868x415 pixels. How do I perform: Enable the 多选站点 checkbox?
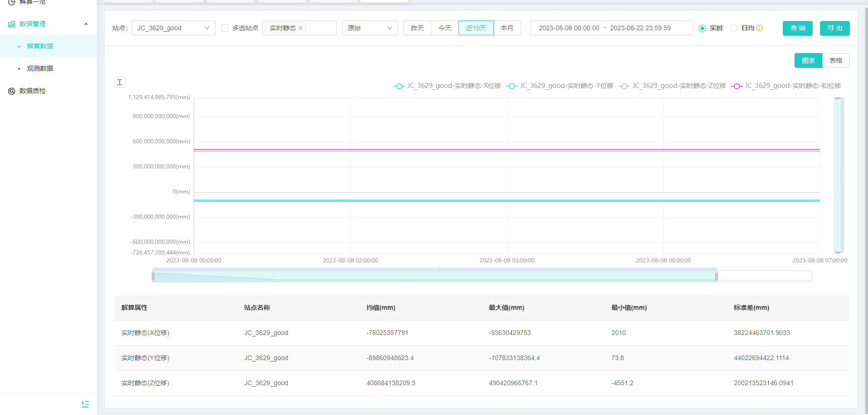pos(225,28)
